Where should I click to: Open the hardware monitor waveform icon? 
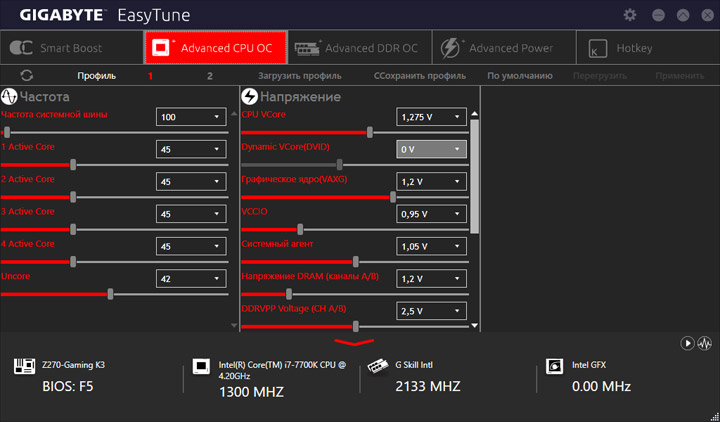tap(704, 343)
